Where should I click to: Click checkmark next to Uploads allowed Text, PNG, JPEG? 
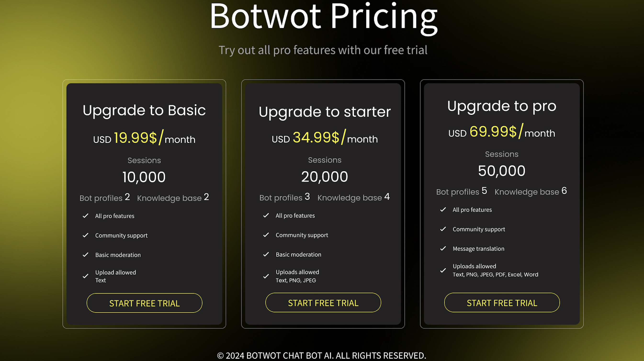point(266,276)
